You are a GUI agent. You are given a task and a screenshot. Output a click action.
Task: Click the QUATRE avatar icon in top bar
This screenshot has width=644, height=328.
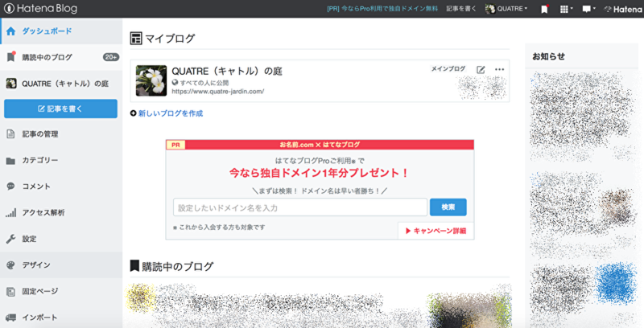point(489,9)
